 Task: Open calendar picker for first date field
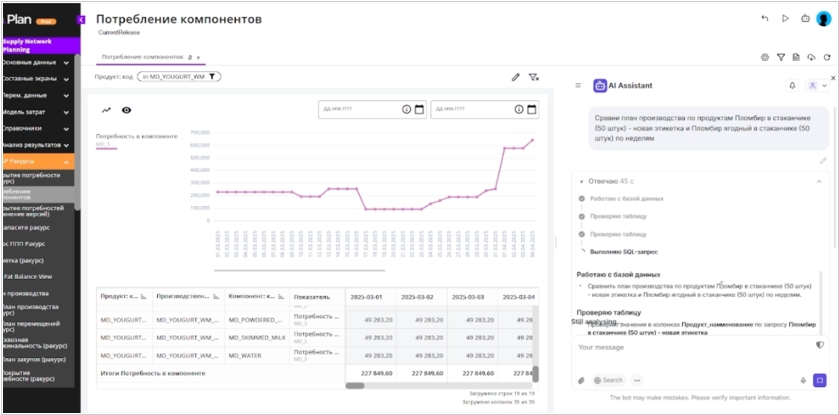coord(420,109)
